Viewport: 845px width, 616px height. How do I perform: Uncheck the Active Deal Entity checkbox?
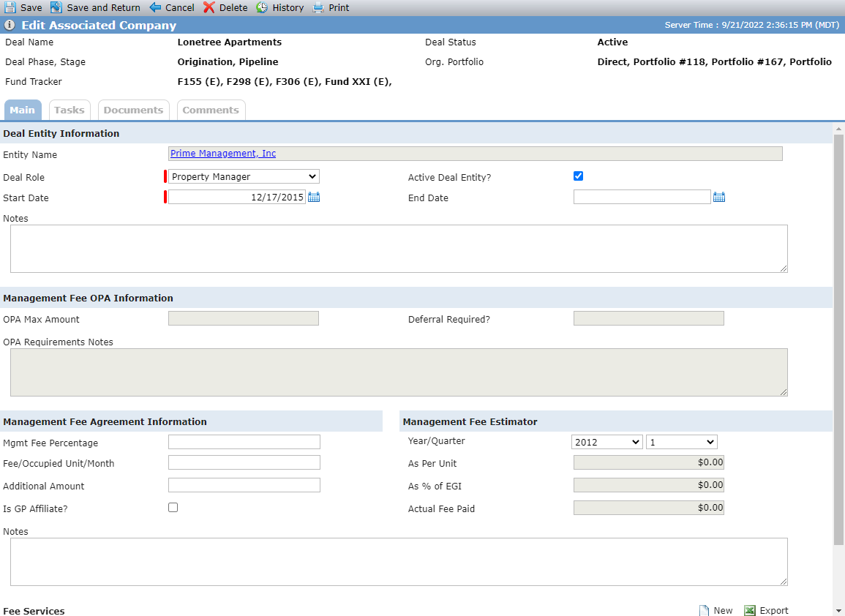pos(578,176)
